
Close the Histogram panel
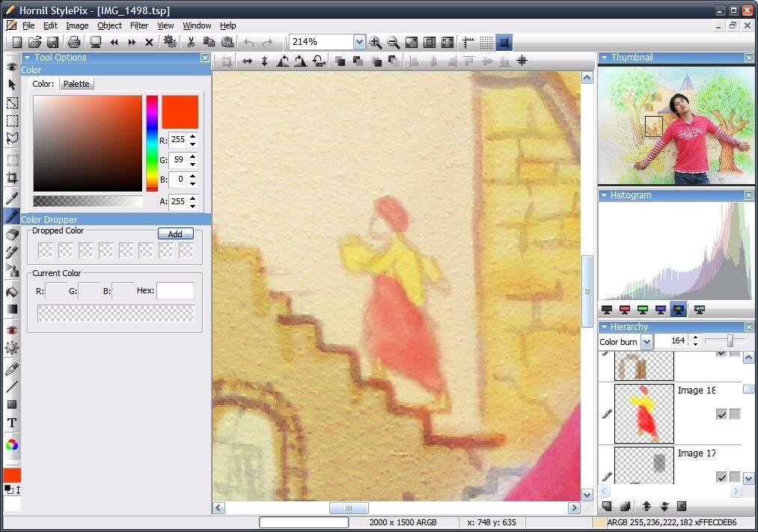click(748, 195)
